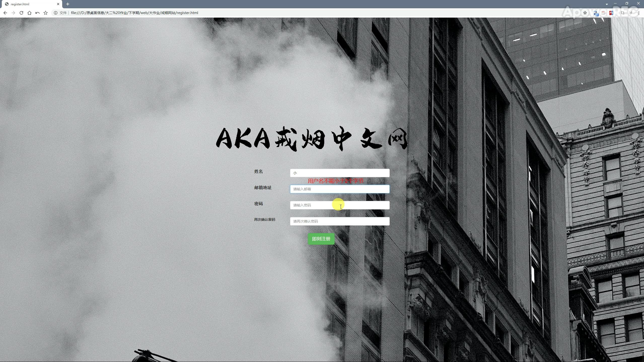Show site info for the local file

tap(56, 13)
